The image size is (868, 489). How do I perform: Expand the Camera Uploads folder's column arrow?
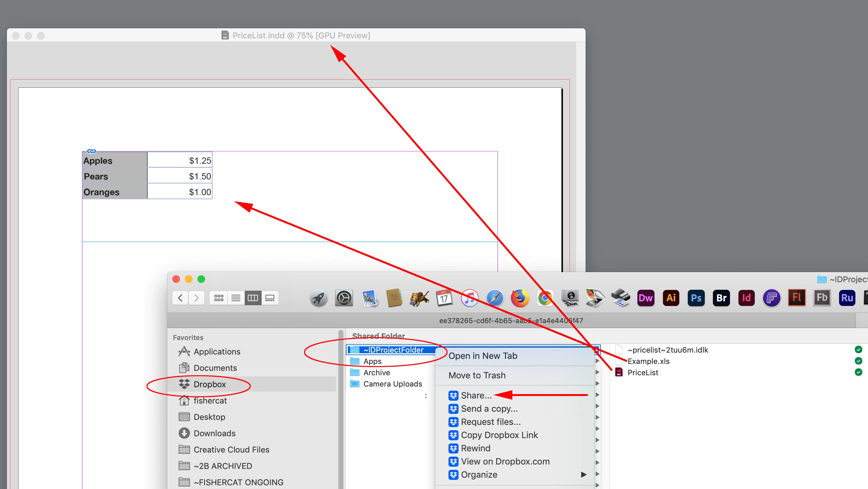point(597,384)
